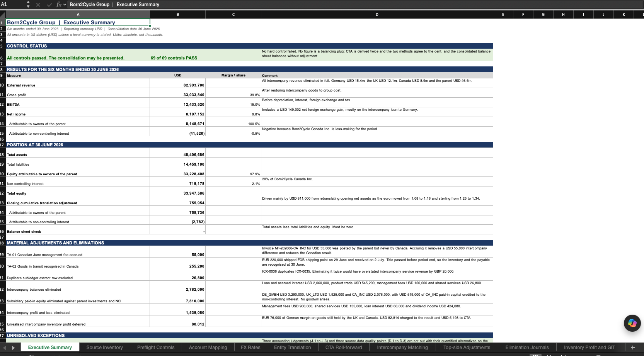The width and height of the screenshot is (644, 356).
Task: Go to the CTA Roll-forward sheet tab
Action: [344, 348]
